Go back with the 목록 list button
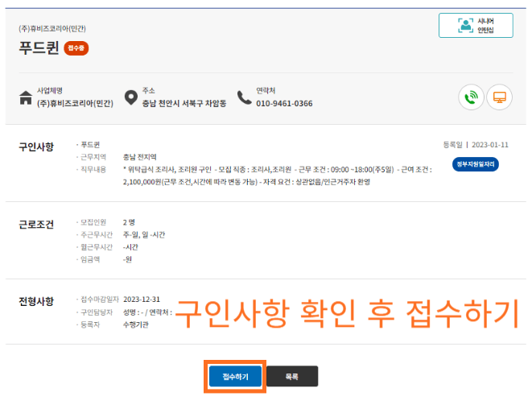This screenshot has width=532, height=409. click(x=292, y=376)
